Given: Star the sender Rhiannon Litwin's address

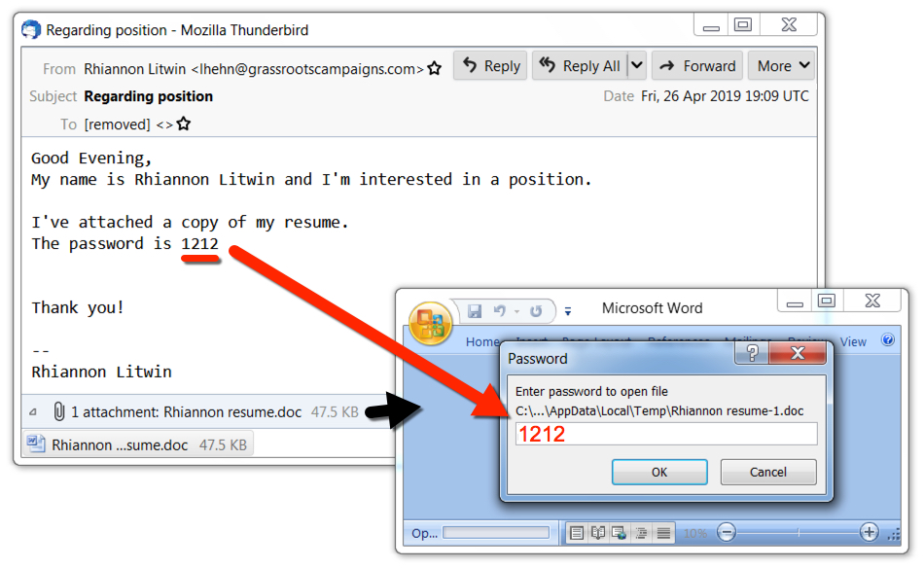Looking at the screenshot, I should [x=434, y=70].
